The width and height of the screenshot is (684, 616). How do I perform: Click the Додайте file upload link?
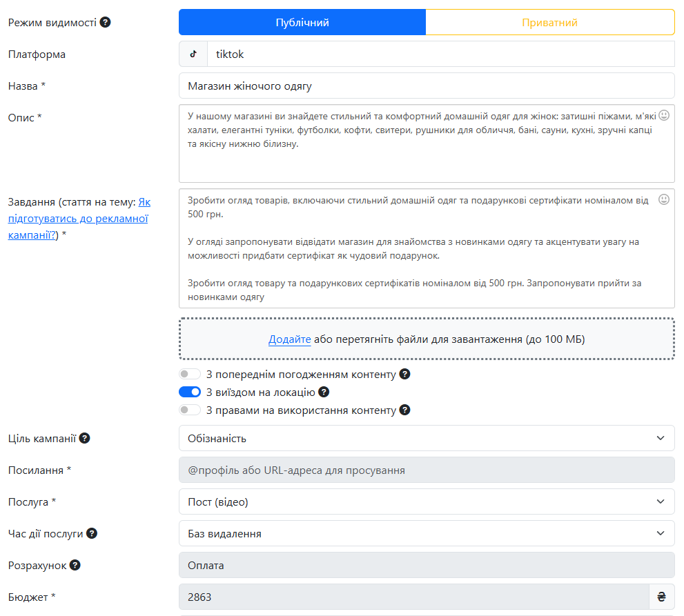pos(289,339)
